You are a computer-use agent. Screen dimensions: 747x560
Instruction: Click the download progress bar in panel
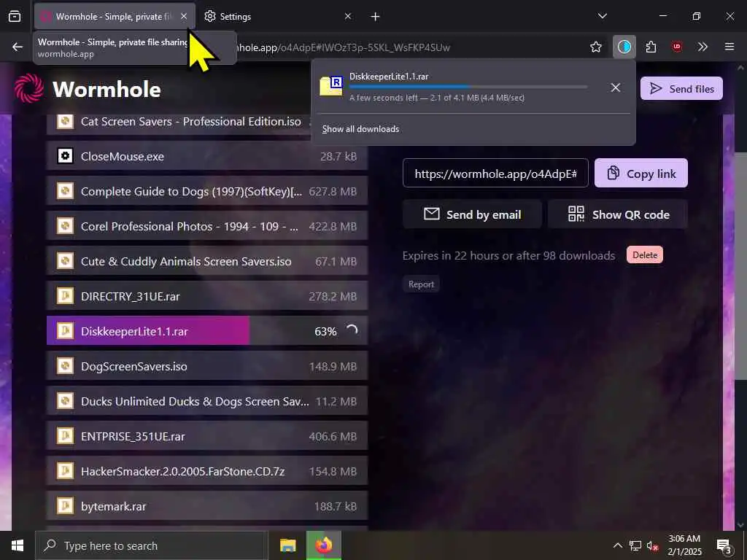(468, 87)
